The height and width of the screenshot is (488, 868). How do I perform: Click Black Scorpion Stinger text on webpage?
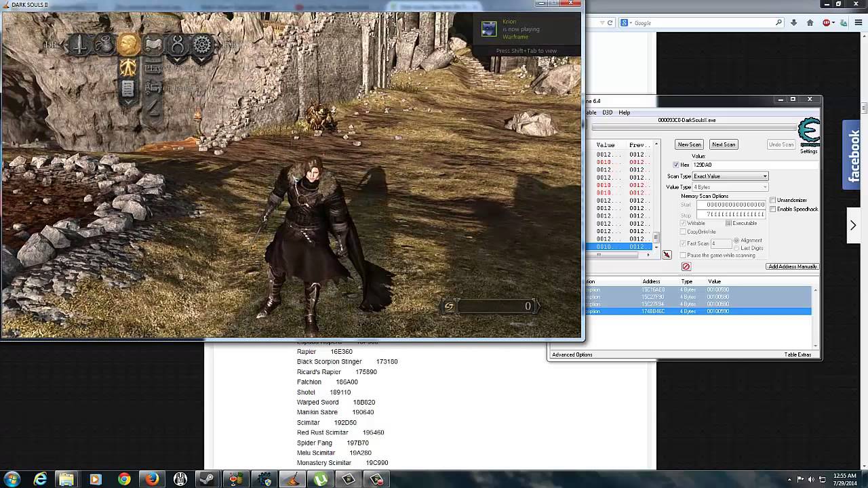click(330, 361)
